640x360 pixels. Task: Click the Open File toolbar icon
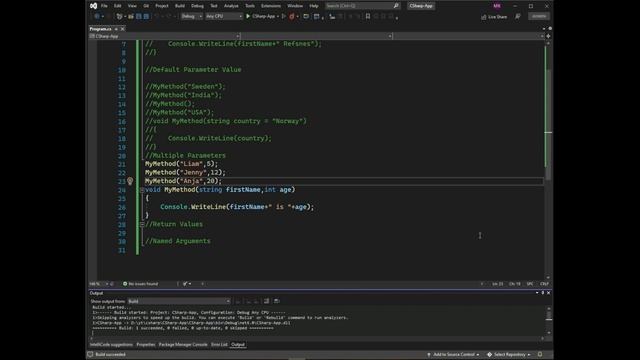pyautogui.click(x=131, y=16)
